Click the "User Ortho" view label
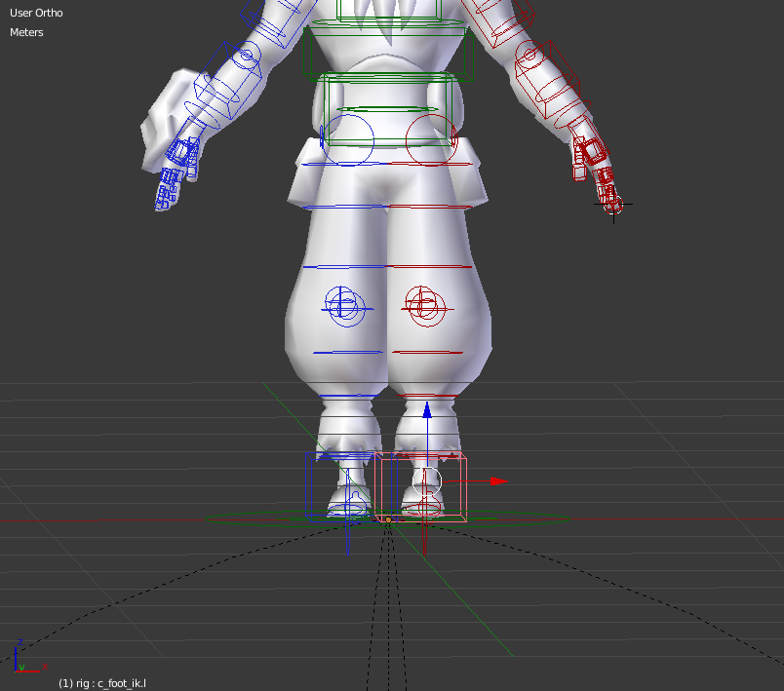Screen dimensions: 784x691 click(x=36, y=13)
